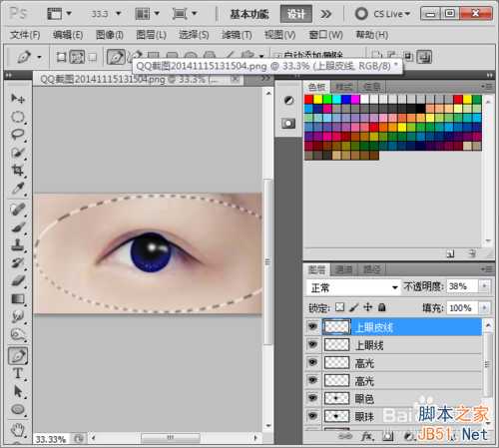Select the Hand tool
The width and height of the screenshot is (499, 448).
(x=18, y=430)
